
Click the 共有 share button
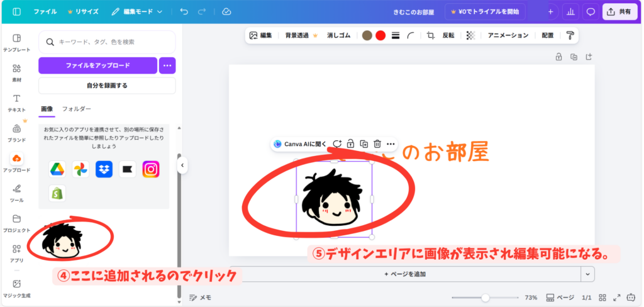tap(619, 11)
